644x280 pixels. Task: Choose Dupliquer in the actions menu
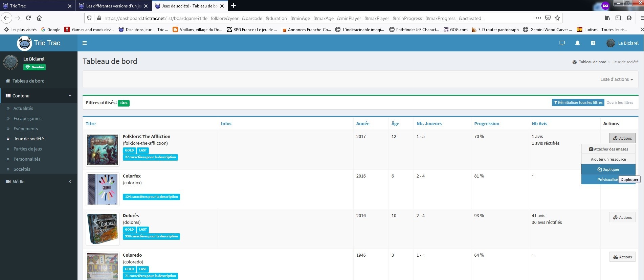(x=608, y=169)
